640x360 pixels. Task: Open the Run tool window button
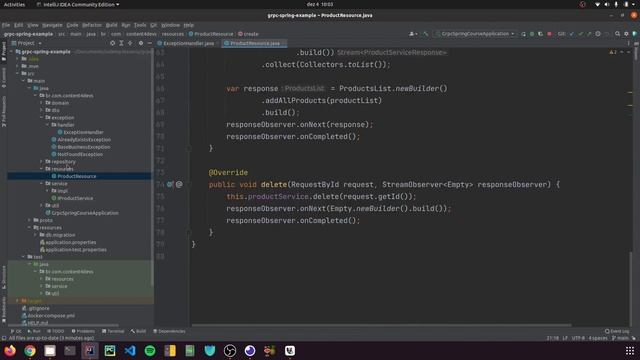(x=34, y=331)
